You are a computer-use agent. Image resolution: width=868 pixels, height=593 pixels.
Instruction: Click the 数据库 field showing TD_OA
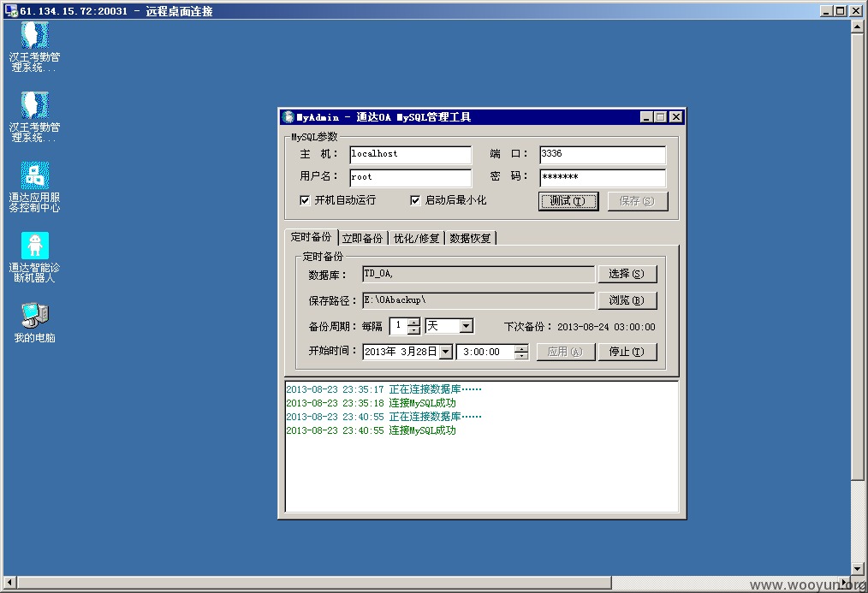[479, 275]
